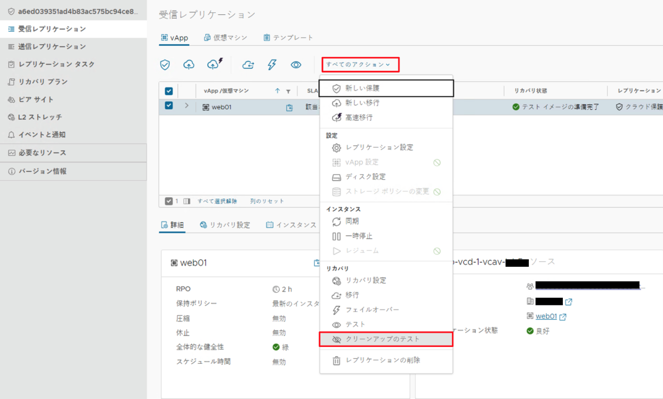Open イベントと通知 in sidebar
663x399 pixels.
(x=74, y=135)
